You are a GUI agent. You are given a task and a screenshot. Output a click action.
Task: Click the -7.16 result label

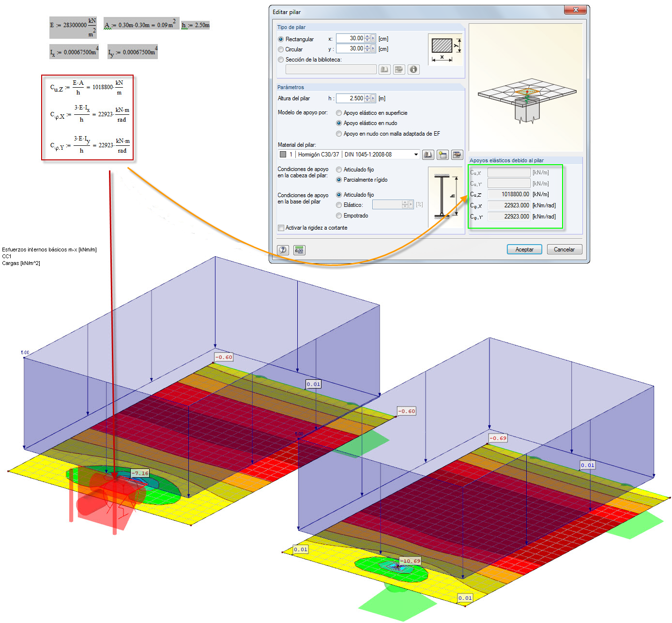(140, 473)
